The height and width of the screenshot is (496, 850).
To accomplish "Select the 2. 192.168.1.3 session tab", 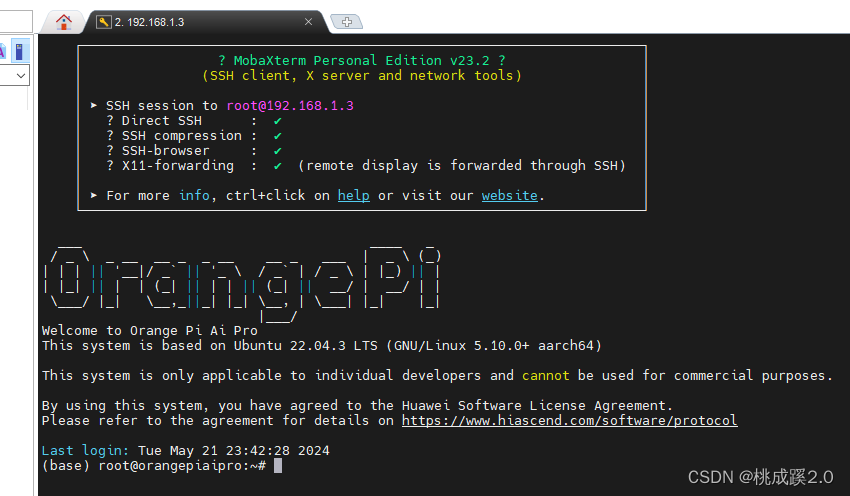I will (x=205, y=22).
